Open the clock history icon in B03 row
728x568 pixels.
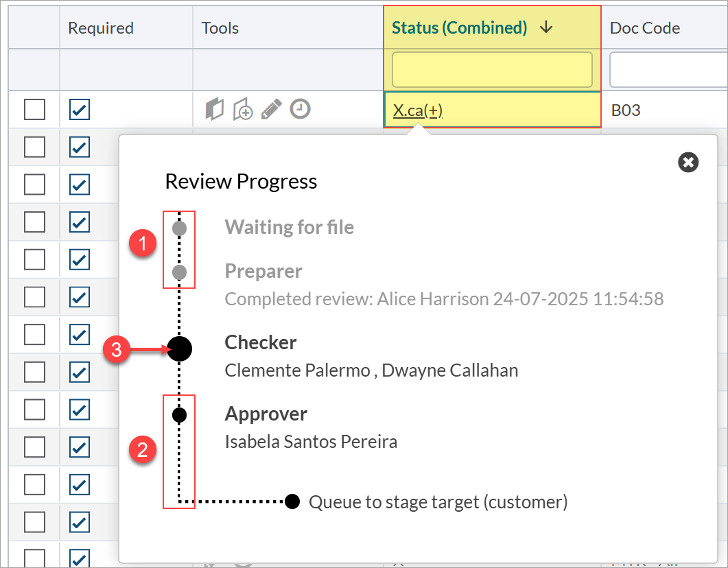coord(300,109)
